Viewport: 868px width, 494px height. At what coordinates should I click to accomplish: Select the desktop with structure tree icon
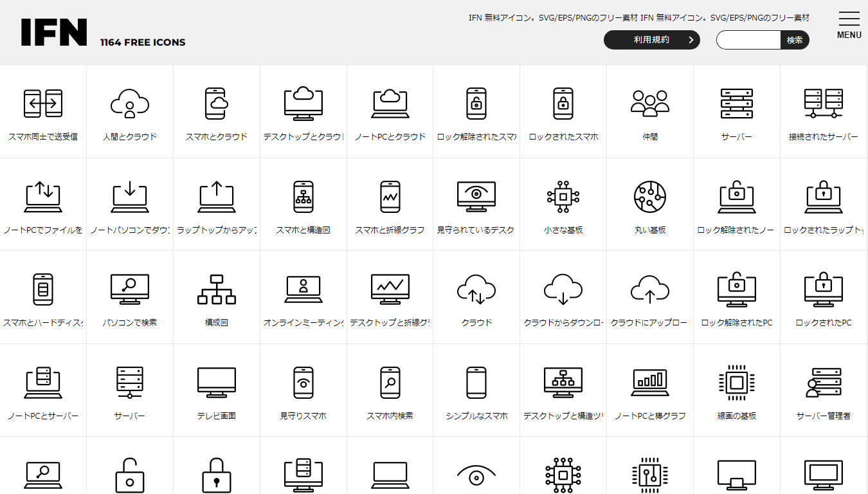563,383
